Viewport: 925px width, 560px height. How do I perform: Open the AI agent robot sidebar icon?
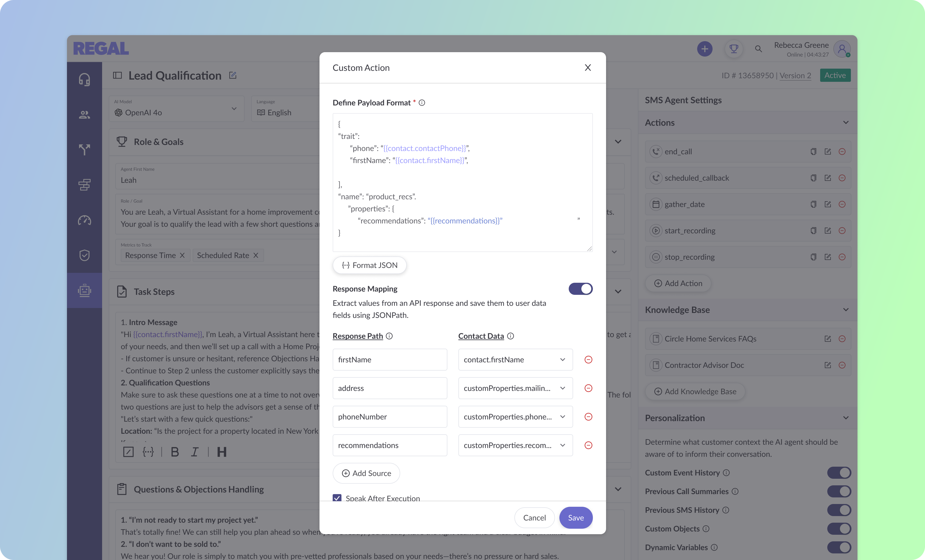[x=85, y=290]
